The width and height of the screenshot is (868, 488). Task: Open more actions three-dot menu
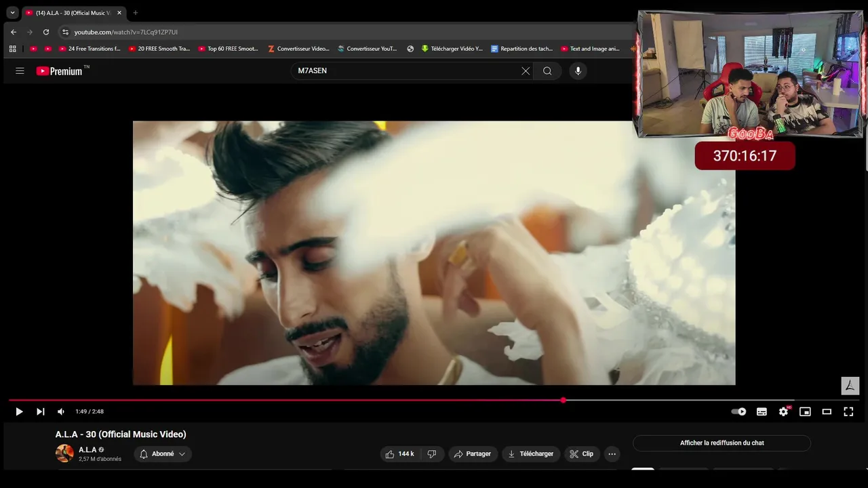612,454
